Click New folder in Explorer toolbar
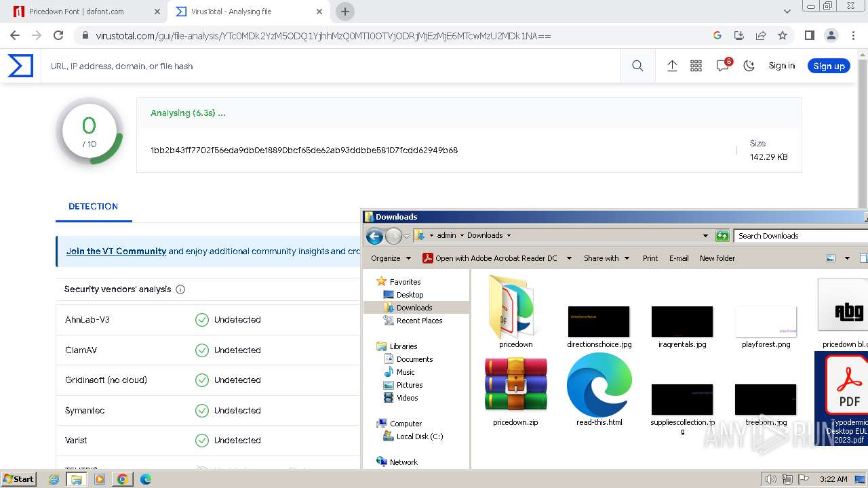 point(717,258)
